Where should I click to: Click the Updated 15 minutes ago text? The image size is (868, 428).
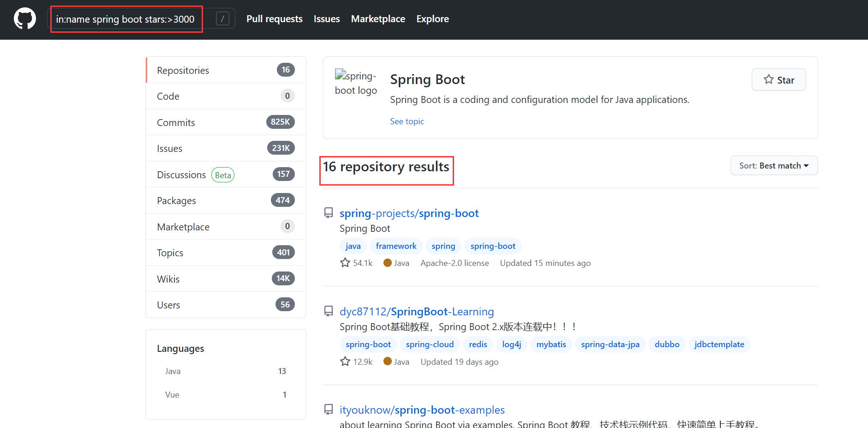tap(545, 263)
